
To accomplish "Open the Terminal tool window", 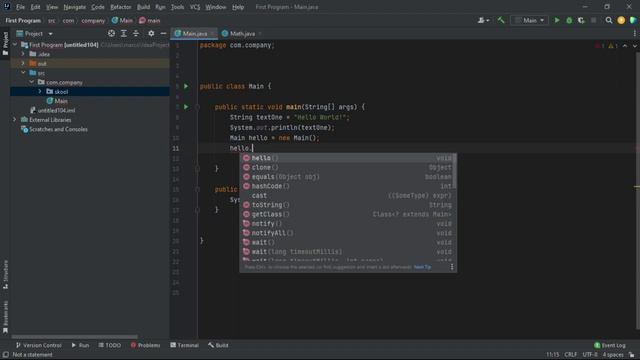I will [184, 345].
